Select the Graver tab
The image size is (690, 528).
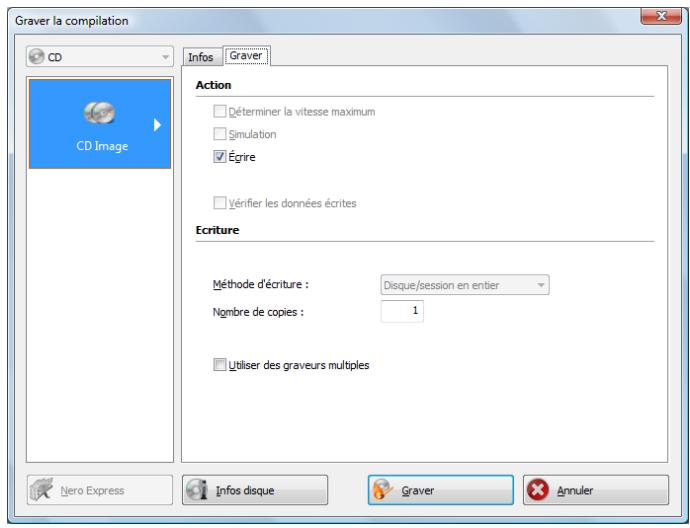(x=246, y=56)
